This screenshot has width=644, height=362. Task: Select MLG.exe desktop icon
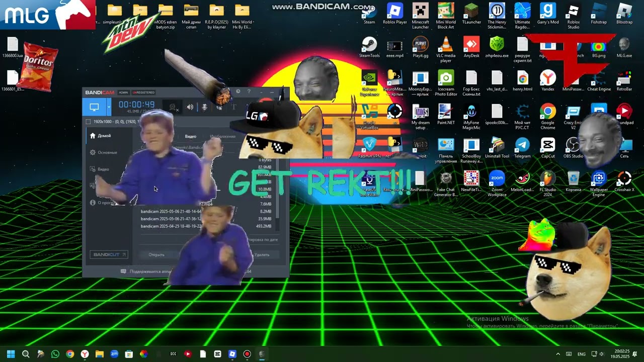[624, 48]
